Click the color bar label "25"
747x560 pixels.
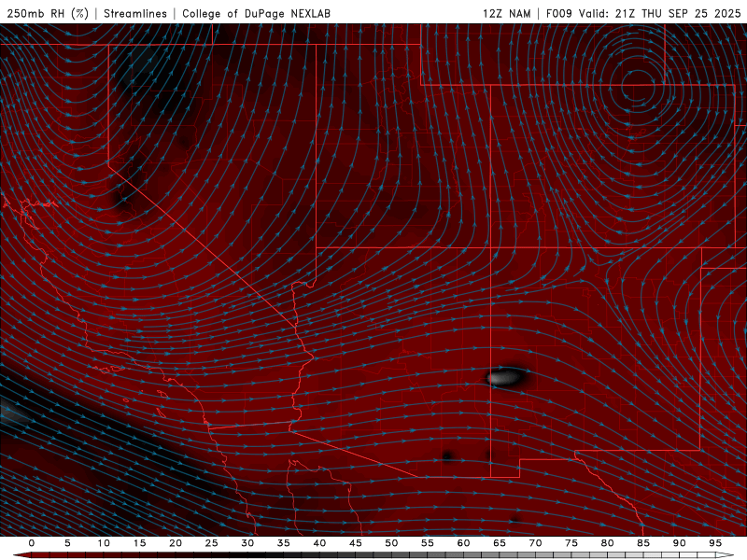point(212,543)
